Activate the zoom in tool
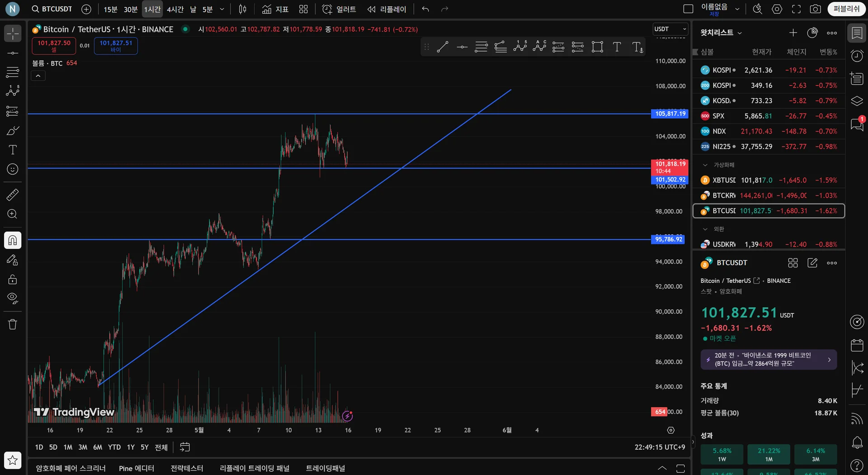Screen dimensions: 868x475 [x=13, y=214]
